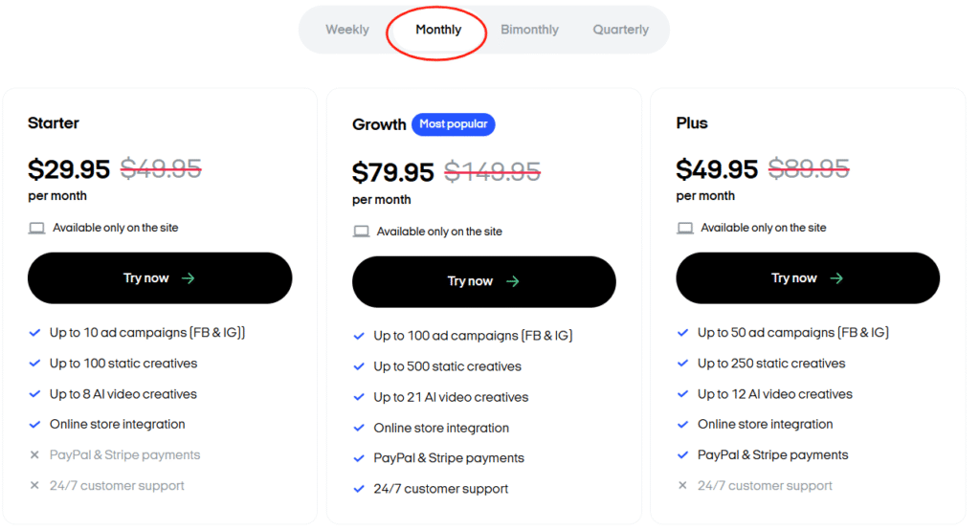Switch to the Monthly billing tab
Image resolution: width=980 pixels, height=530 pixels.
(x=438, y=30)
